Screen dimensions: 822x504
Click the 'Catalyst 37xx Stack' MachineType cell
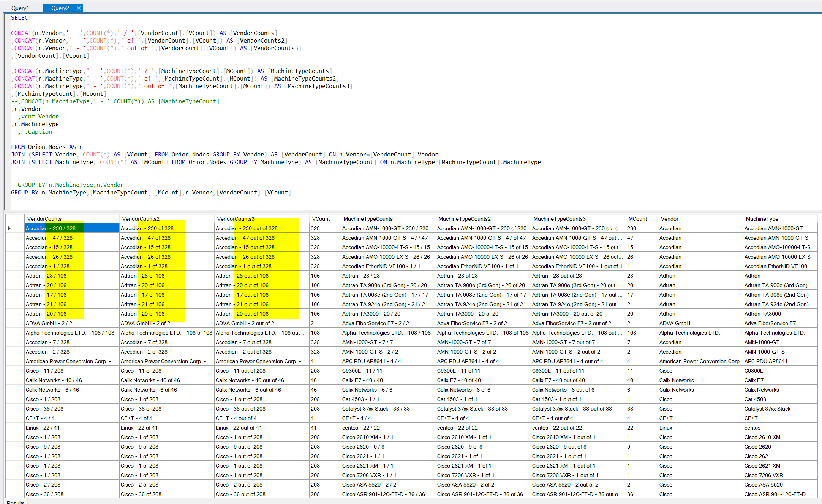(767, 409)
